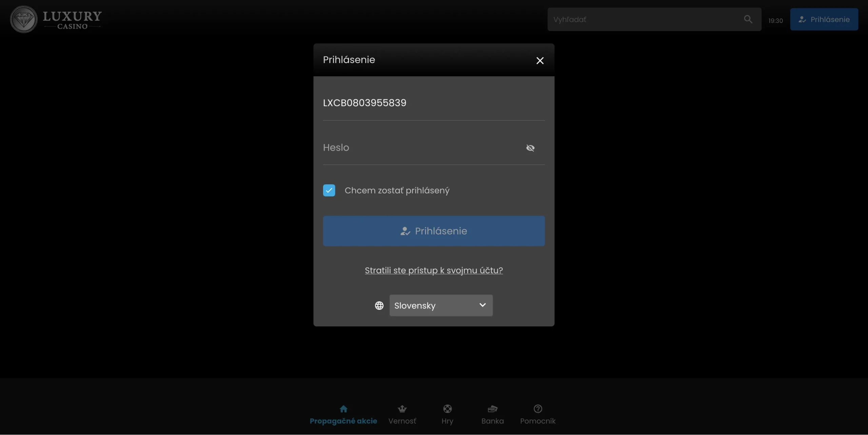The height and width of the screenshot is (435, 868).
Task: Click the magnifier search icon
Action: (748, 19)
